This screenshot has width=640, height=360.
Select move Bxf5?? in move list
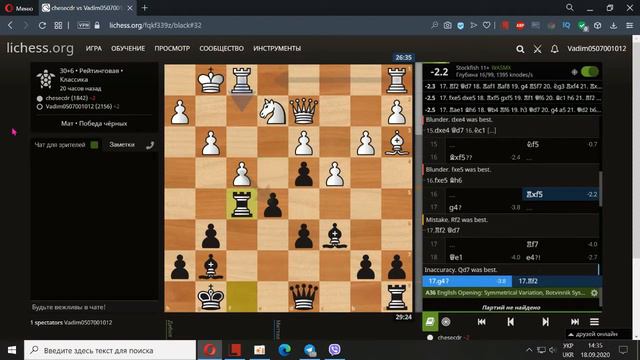click(x=484, y=157)
